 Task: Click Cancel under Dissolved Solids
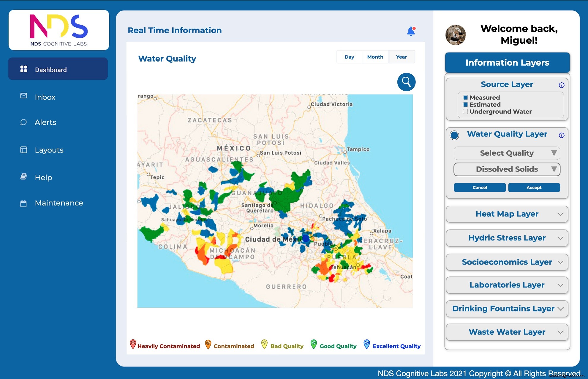pyautogui.click(x=480, y=187)
